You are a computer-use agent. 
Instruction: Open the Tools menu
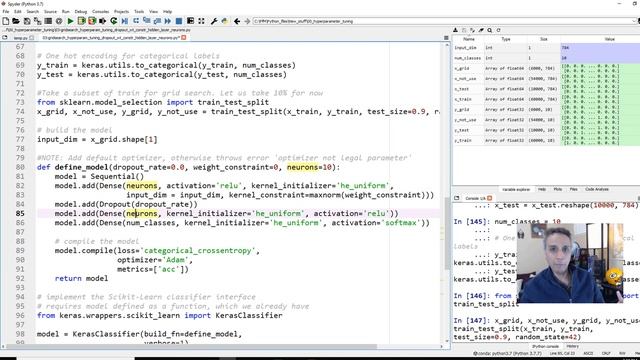139,11
